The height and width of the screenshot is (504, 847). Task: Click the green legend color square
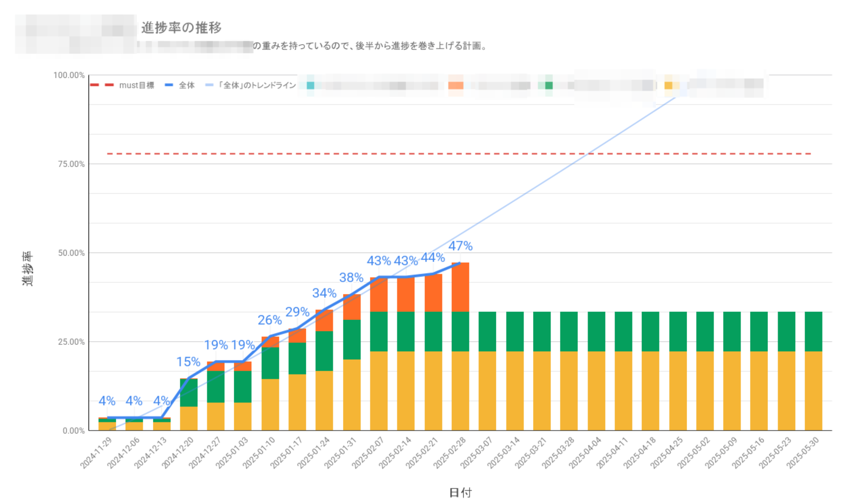[548, 85]
